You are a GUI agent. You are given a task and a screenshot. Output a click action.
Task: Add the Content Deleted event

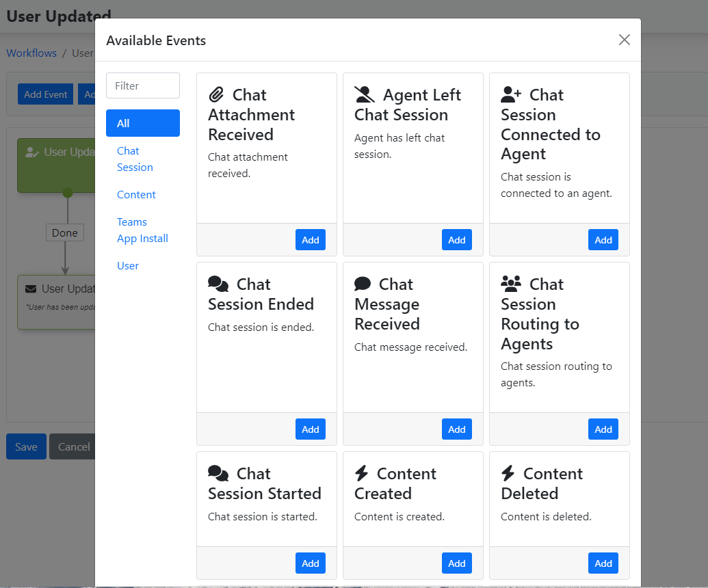point(603,563)
